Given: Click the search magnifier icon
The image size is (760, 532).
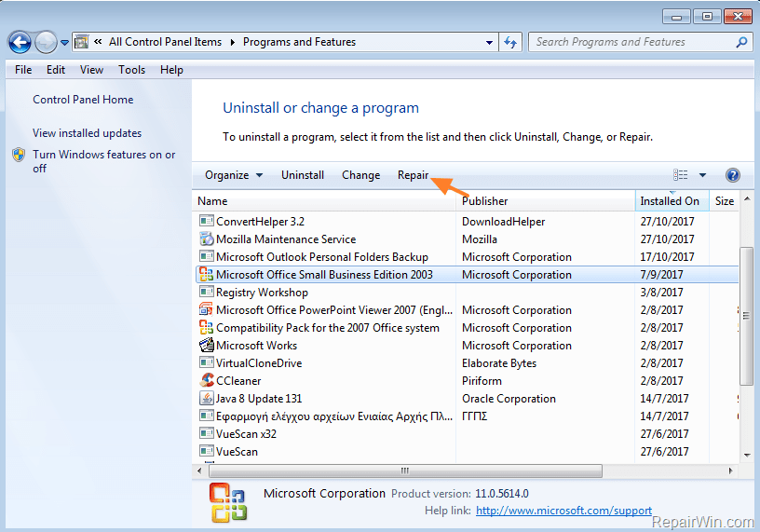Looking at the screenshot, I should (741, 43).
